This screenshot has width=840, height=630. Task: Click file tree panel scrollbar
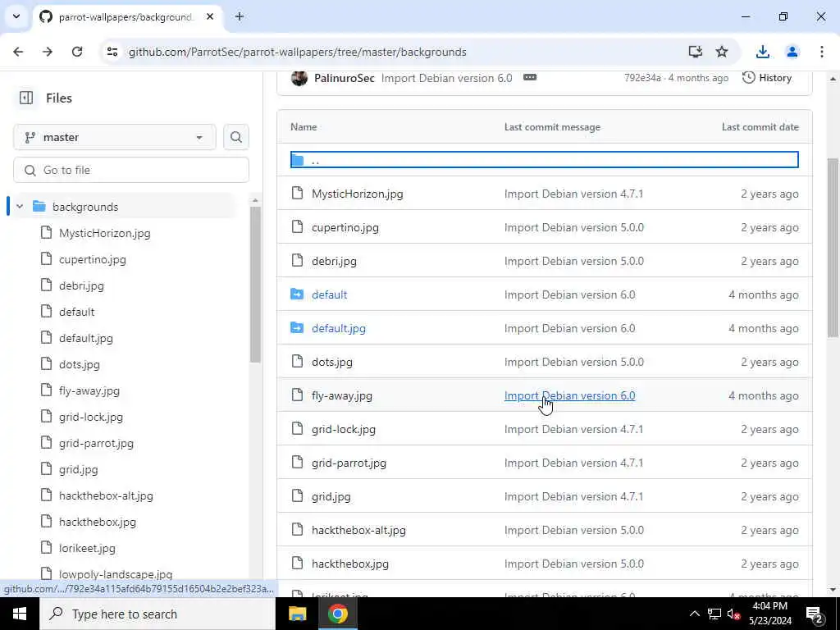click(255, 284)
